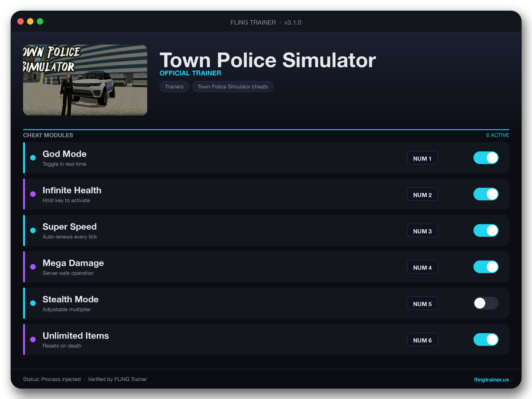
Task: Click the purple dot beside Unlimited Items
Action: click(33, 339)
